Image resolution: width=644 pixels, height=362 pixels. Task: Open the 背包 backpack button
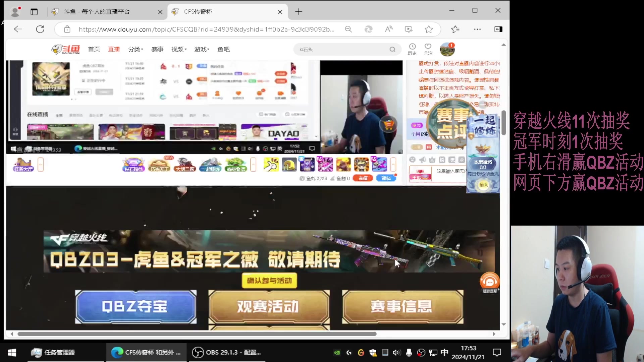click(386, 178)
